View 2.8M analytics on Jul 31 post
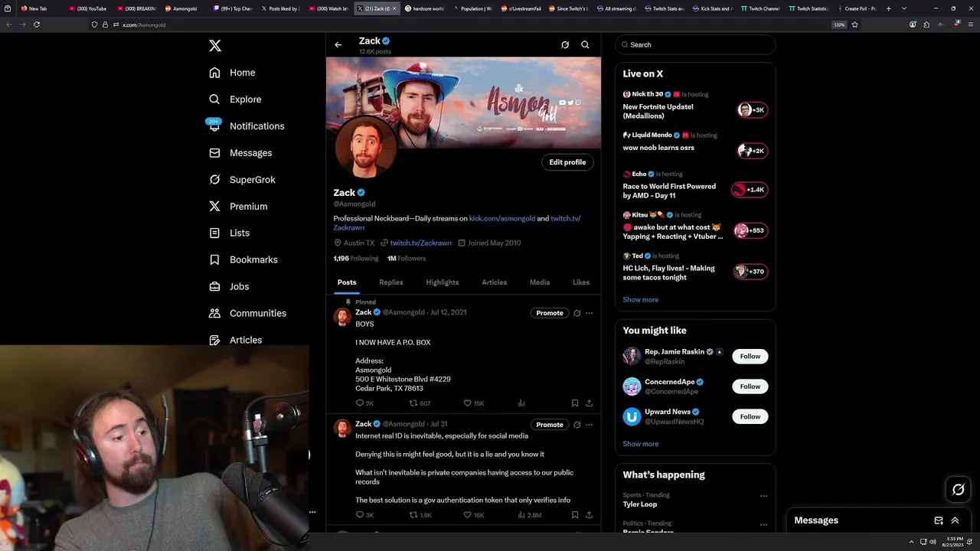The height and width of the screenshot is (551, 980). pyautogui.click(x=530, y=515)
